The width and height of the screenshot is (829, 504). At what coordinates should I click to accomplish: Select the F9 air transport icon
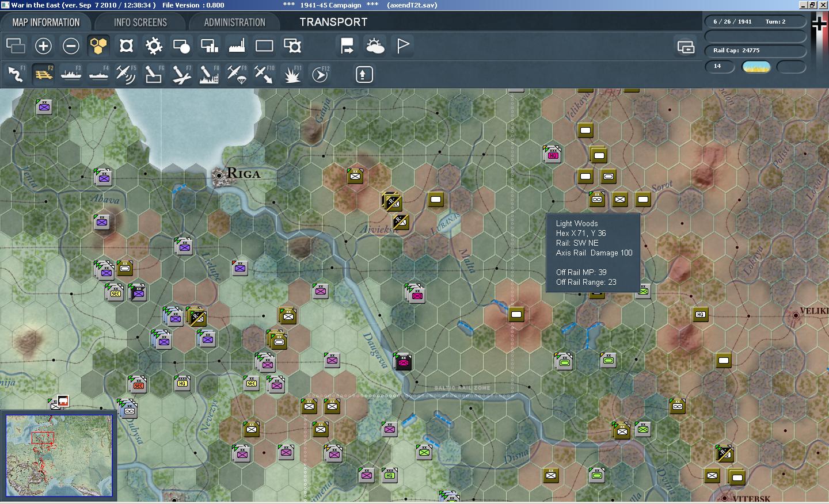coord(237,74)
